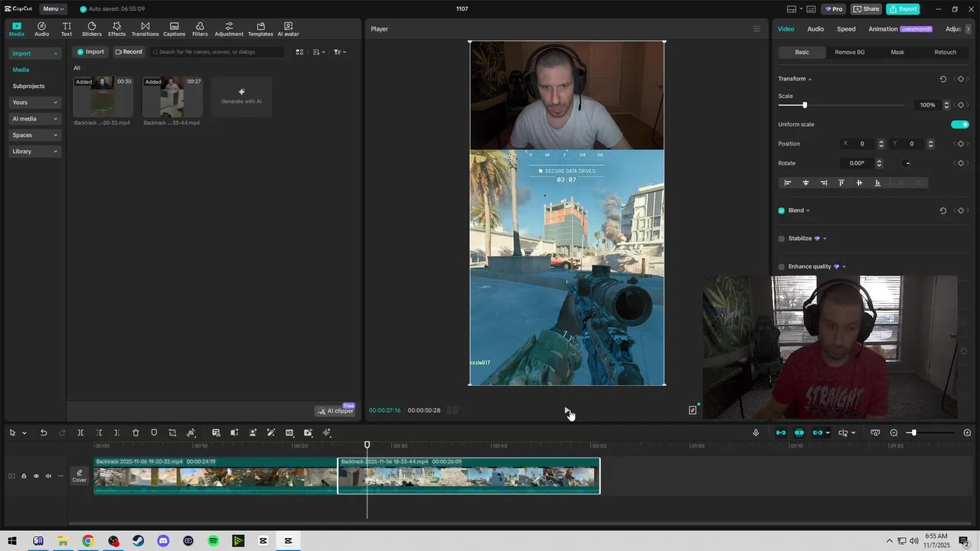
Task: Adjust the timeline zoom slider
Action: (x=913, y=433)
